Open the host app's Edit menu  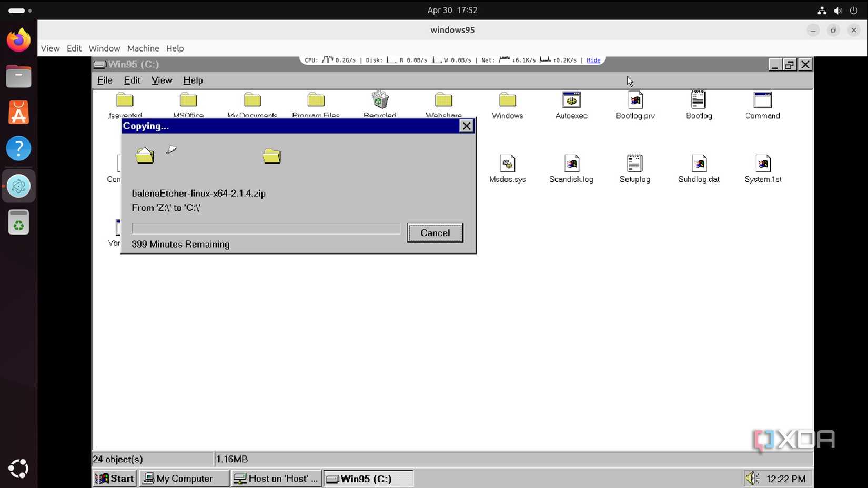click(74, 48)
